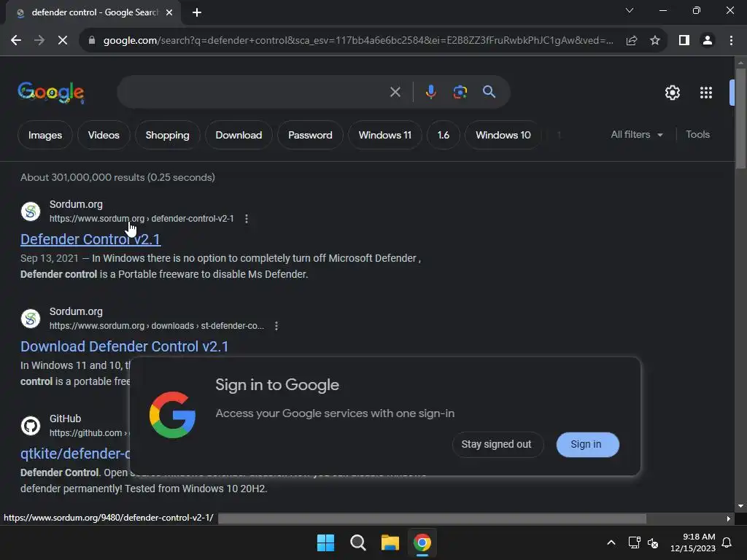747x560 pixels.
Task: Search by voice microphone icon
Action: pos(430,91)
